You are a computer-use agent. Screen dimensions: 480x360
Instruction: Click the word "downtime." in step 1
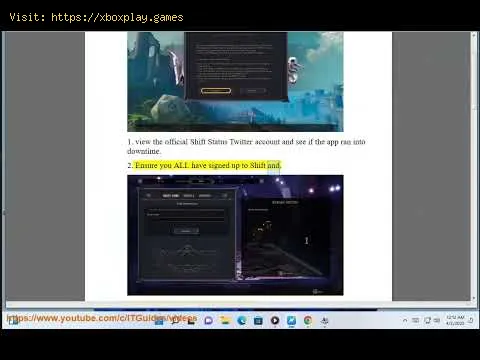tap(144, 151)
